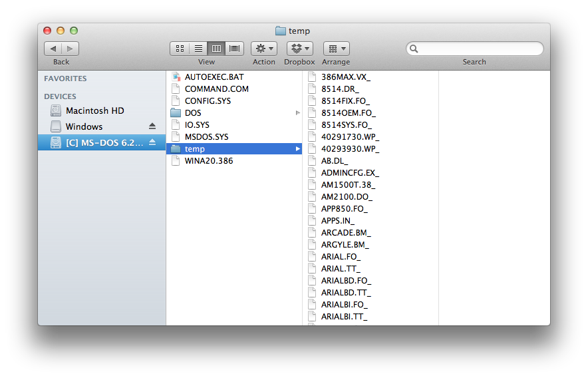Select the 8514OEM.FO_ file
This screenshot has width=588, height=378.
point(370,113)
